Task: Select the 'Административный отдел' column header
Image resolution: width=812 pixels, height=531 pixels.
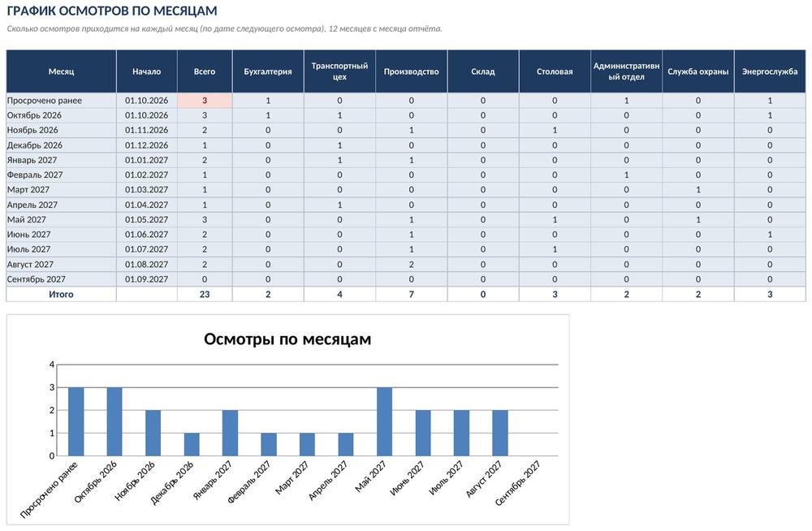Action: coord(626,71)
